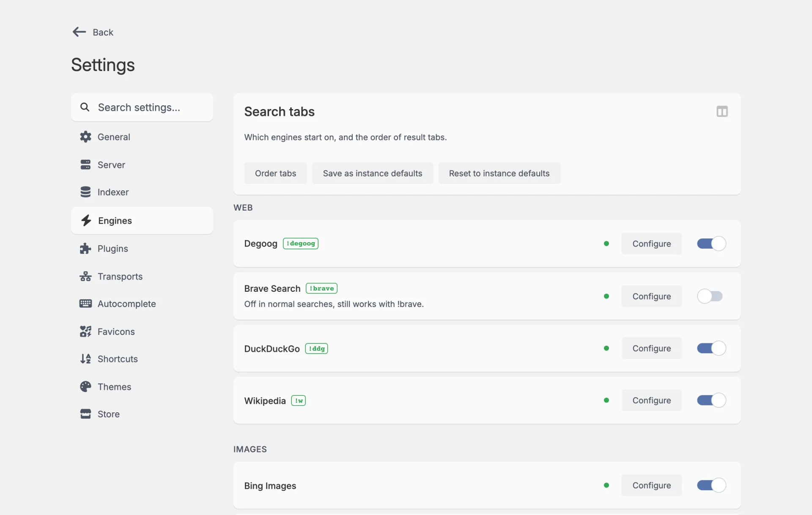
Task: Configure the Bing Images engine
Action: [651, 485]
